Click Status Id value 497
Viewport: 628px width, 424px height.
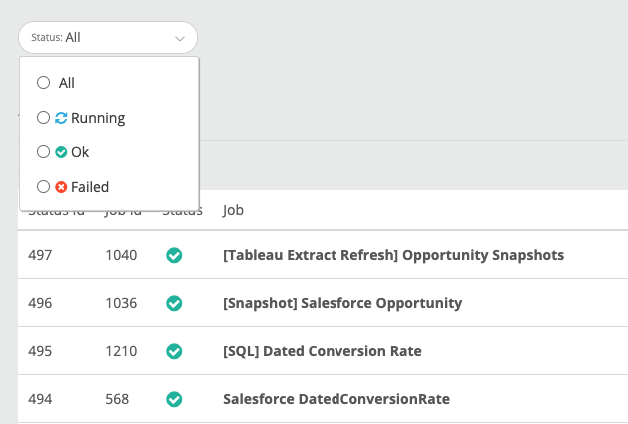coord(40,255)
